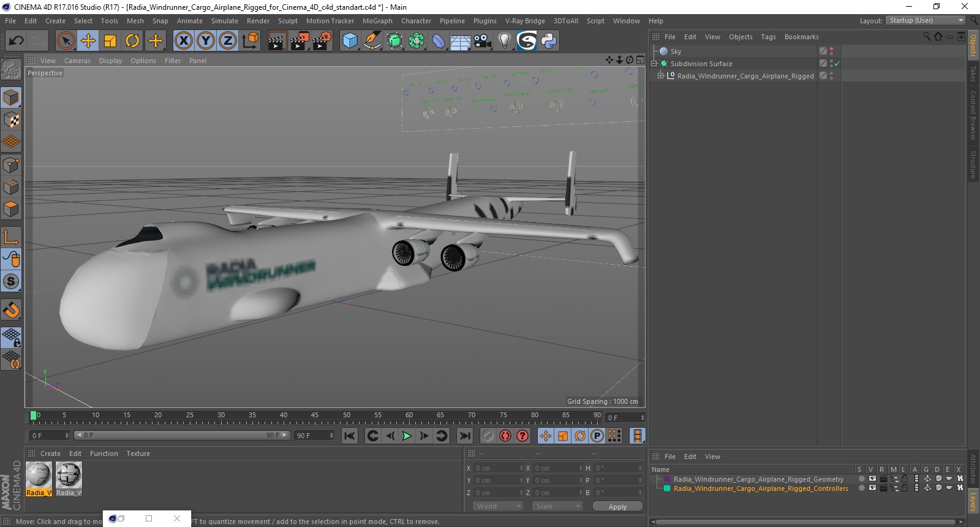Go to end of animation
The height and width of the screenshot is (527, 980).
pos(465,436)
